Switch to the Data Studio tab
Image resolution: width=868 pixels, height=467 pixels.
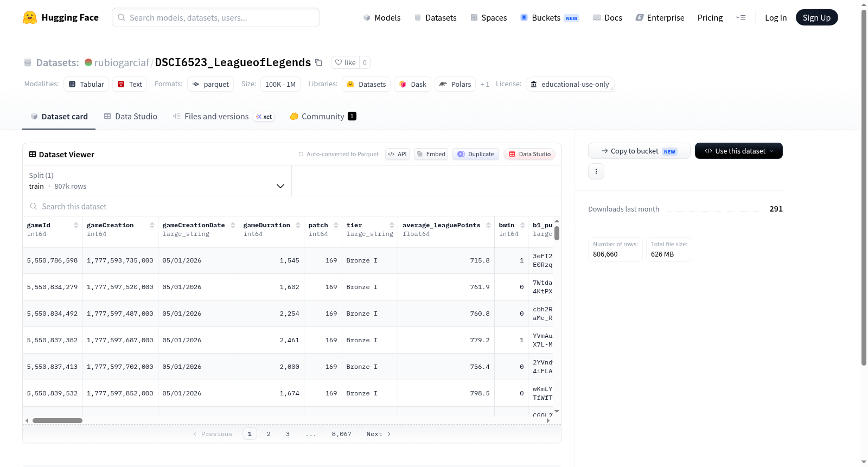tap(131, 116)
